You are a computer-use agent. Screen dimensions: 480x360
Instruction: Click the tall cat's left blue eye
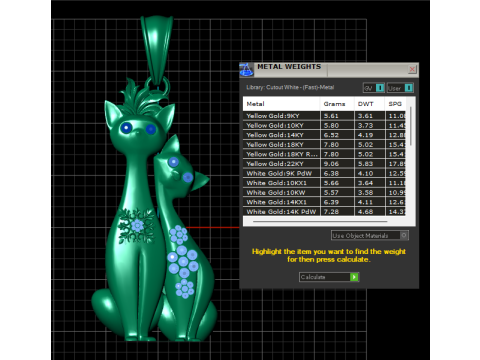click(126, 128)
